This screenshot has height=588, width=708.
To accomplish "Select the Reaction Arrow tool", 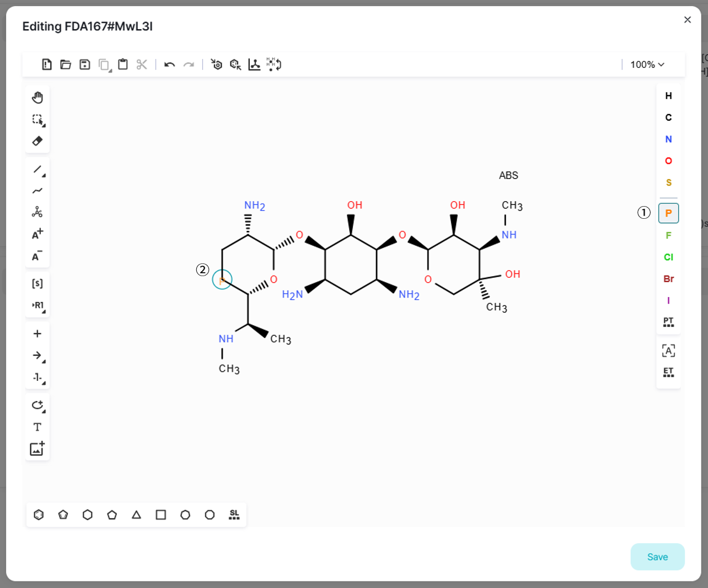I will tap(37, 355).
